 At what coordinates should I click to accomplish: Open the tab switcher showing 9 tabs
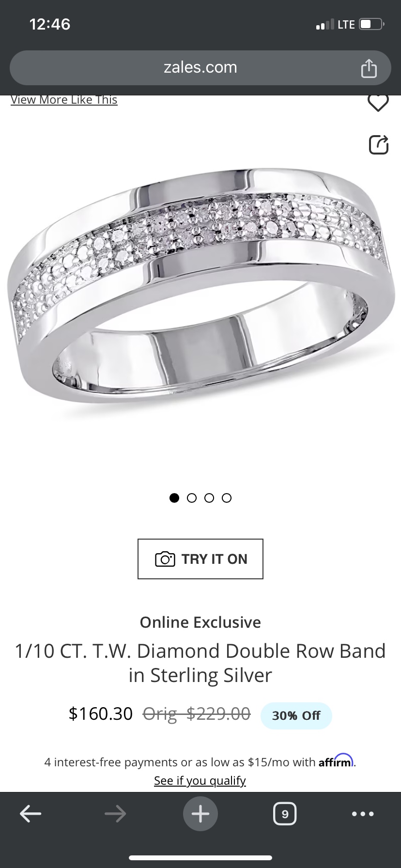tap(285, 814)
